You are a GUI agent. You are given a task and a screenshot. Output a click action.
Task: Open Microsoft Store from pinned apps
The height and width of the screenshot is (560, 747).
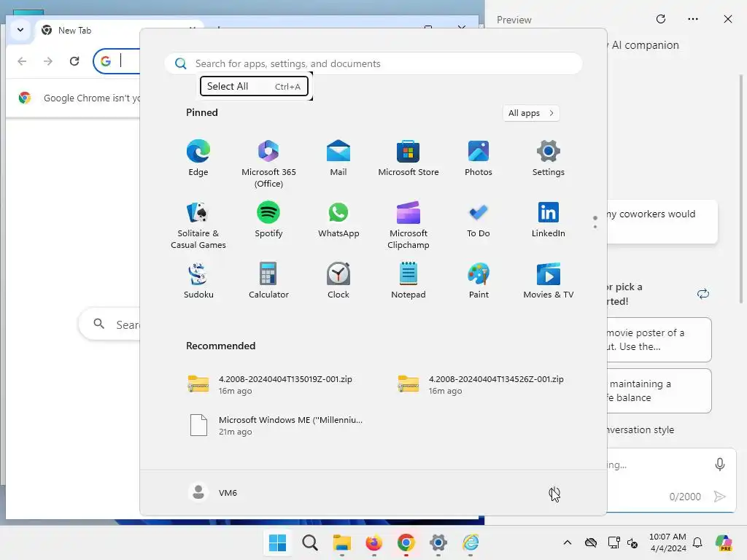pyautogui.click(x=409, y=158)
